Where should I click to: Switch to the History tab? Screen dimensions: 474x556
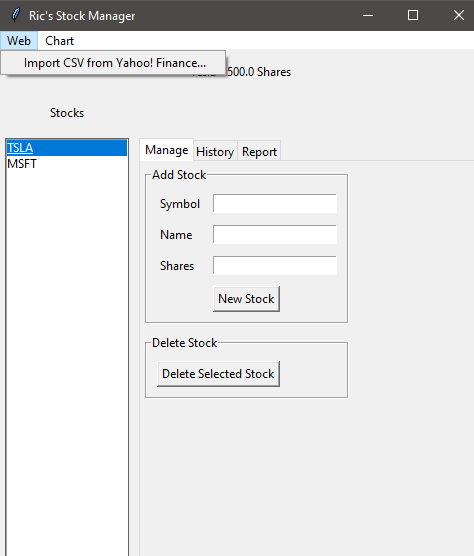[215, 152]
